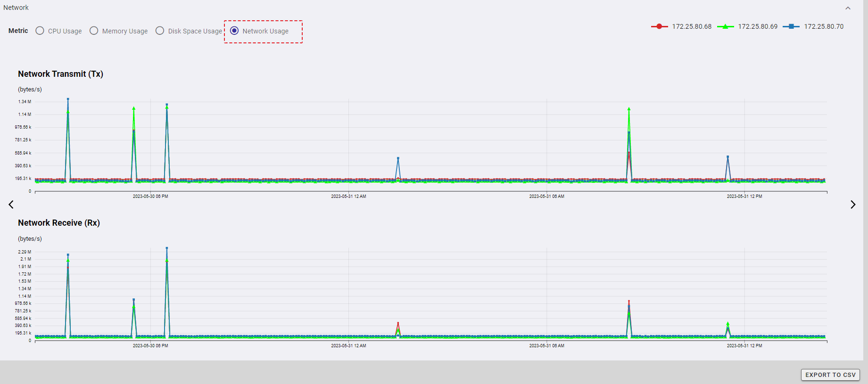This screenshot has width=868, height=384.
Task: Select the CPU Usage metric
Action: [x=40, y=31]
